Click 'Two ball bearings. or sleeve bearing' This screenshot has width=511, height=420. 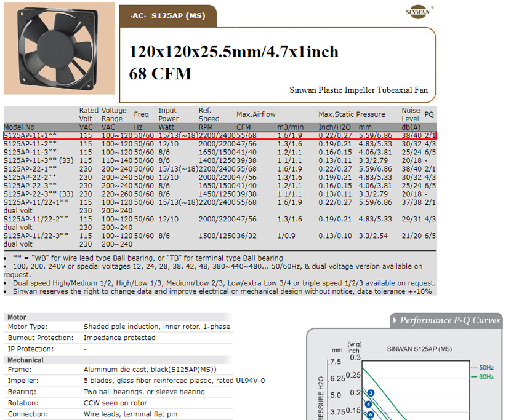click(x=144, y=392)
